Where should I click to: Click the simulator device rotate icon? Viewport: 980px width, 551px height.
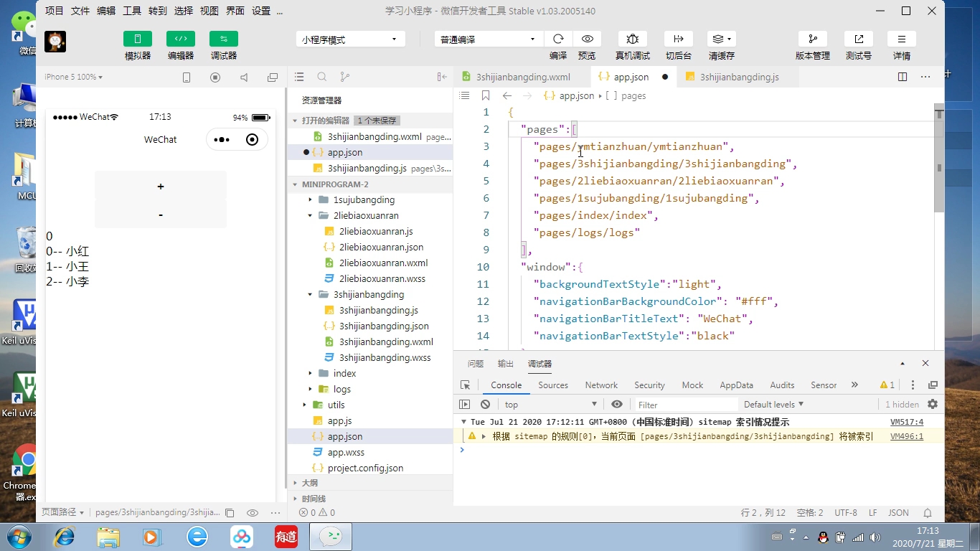coord(187,77)
